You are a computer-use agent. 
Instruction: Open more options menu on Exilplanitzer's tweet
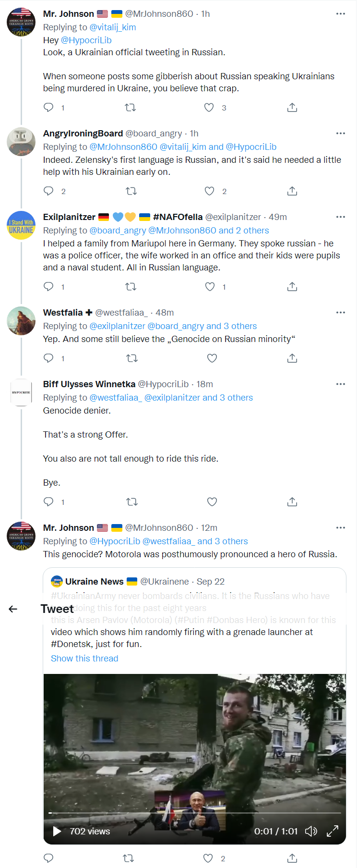pos(341,217)
